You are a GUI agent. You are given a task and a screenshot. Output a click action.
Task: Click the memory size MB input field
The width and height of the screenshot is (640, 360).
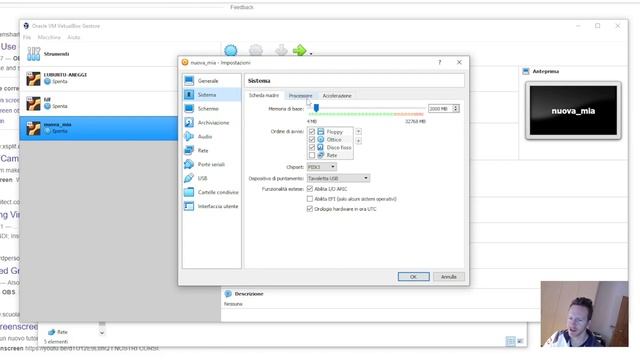point(440,109)
